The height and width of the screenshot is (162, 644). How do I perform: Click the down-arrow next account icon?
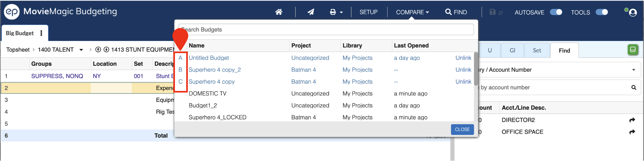coord(106,50)
